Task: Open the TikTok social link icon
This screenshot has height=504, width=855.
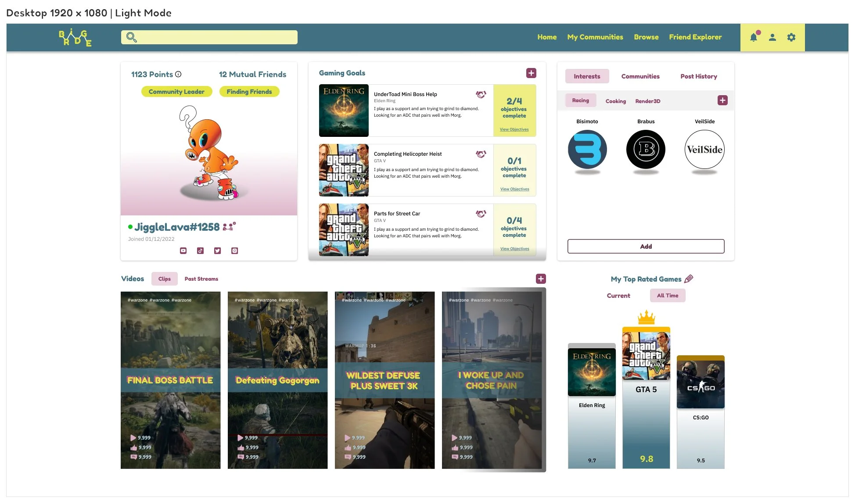Action: click(200, 250)
